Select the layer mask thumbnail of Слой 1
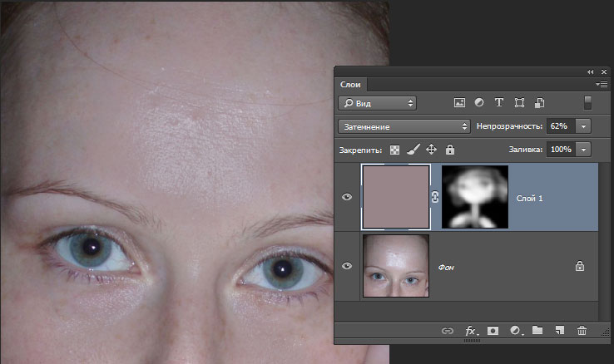 (x=474, y=197)
